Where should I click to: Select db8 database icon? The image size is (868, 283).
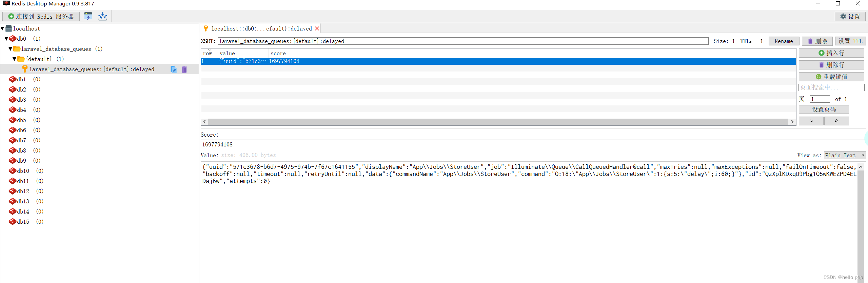13,150
